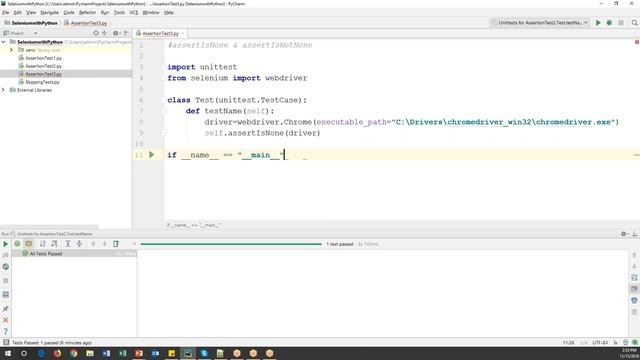Open the Navigate menu

(49, 13)
